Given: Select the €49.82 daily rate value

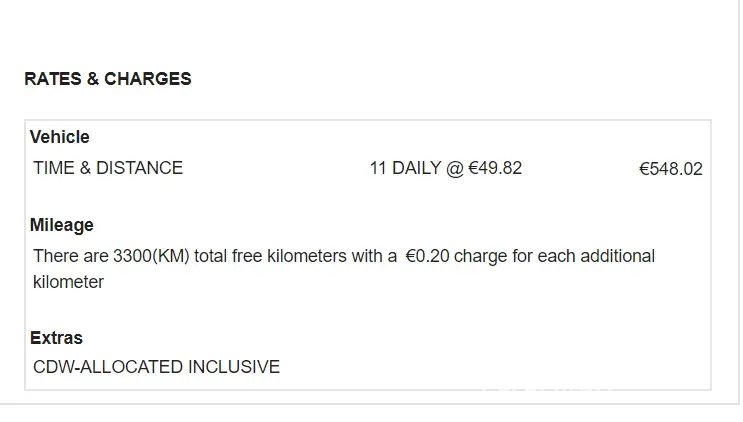Looking at the screenshot, I should (495, 168).
